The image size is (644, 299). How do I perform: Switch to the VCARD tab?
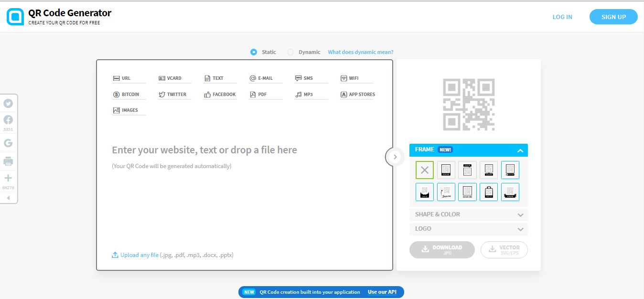[174, 78]
